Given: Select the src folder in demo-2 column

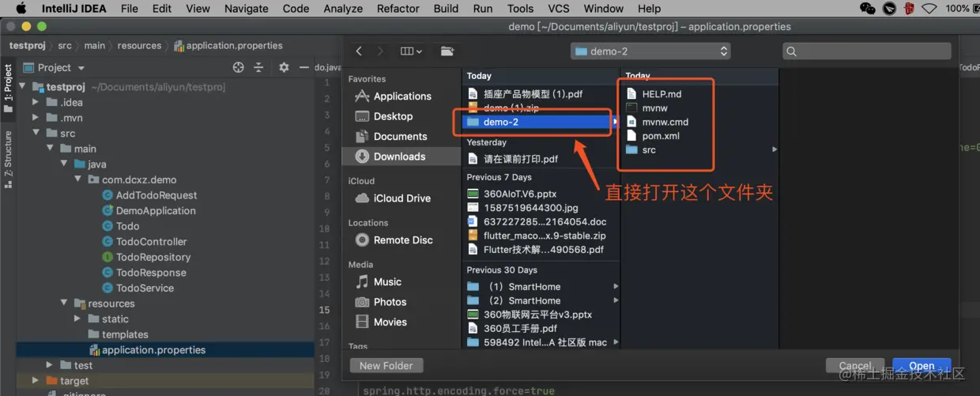Looking at the screenshot, I should tap(649, 150).
